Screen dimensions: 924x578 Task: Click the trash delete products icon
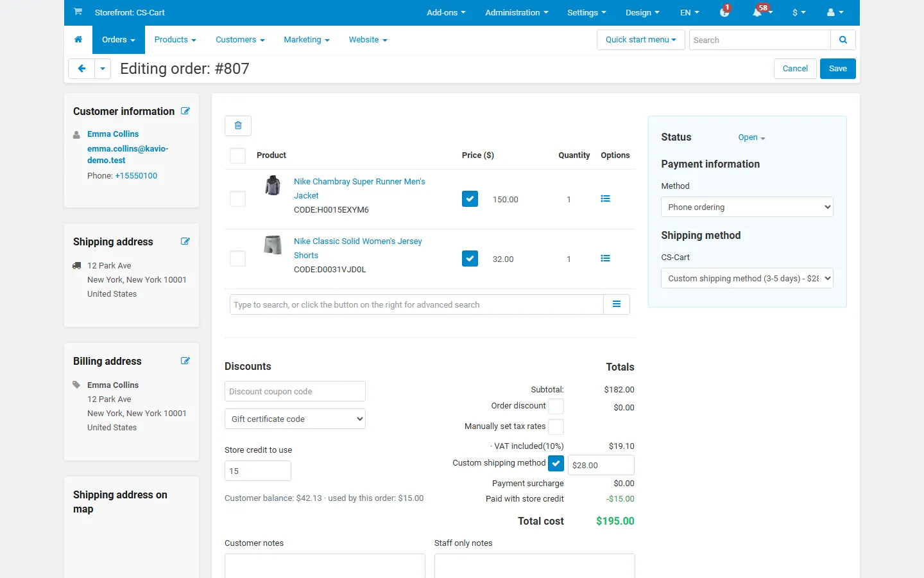click(x=238, y=126)
